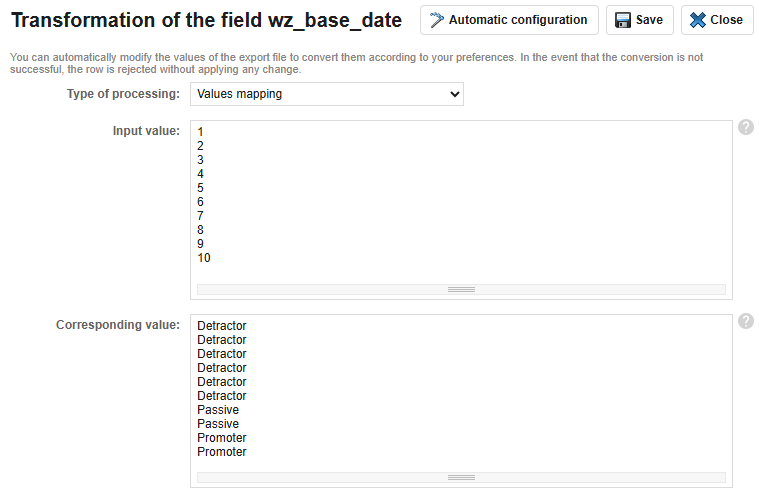The image size is (759, 495).
Task: Place cursor on line "1" in Input value
Action: click(x=201, y=132)
